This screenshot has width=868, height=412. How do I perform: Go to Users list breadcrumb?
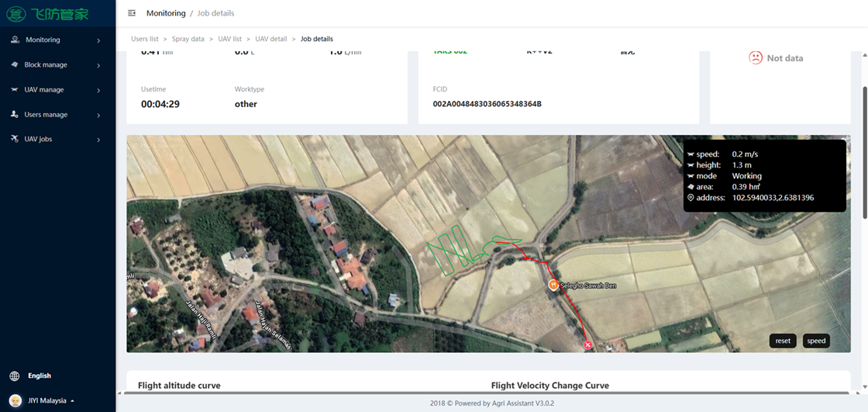click(145, 39)
